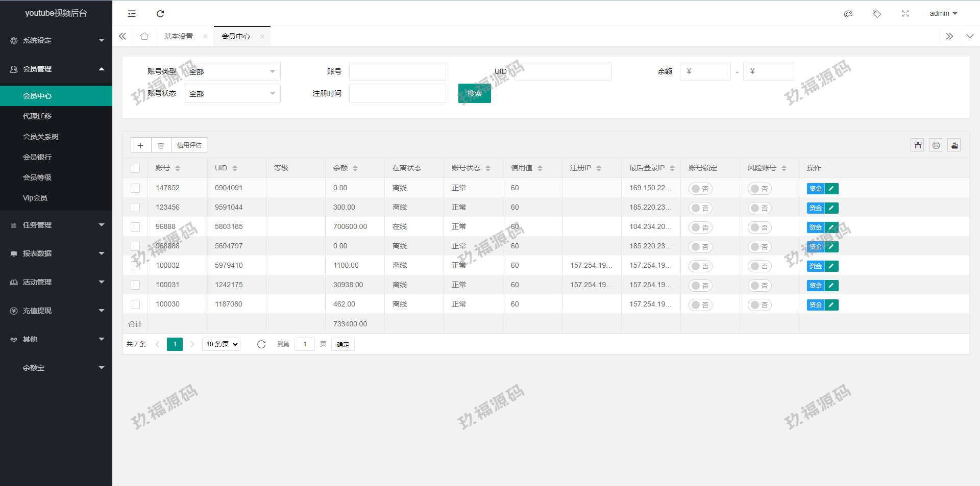Enter fullscreen using the expand icon
This screenshot has width=980, height=486.
(905, 14)
